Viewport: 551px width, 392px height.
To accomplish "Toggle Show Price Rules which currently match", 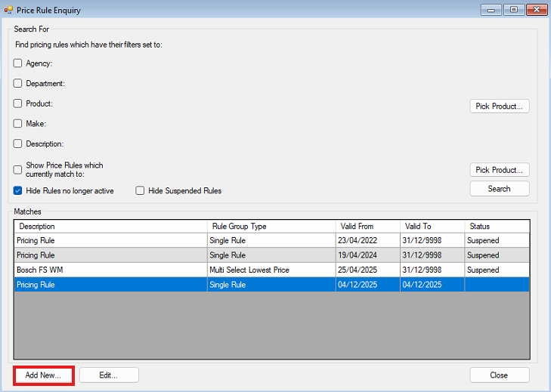I will tap(17, 170).
